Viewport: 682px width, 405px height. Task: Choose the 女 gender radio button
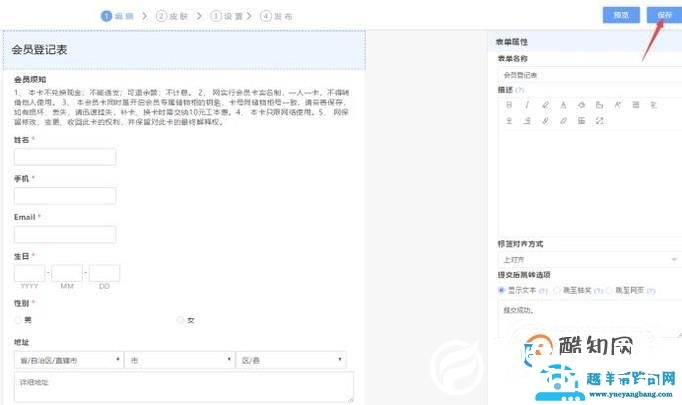pos(180,320)
